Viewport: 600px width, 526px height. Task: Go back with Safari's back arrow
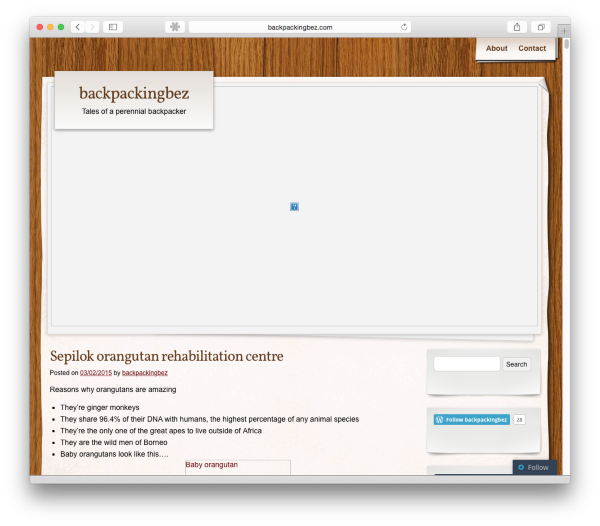(x=78, y=27)
